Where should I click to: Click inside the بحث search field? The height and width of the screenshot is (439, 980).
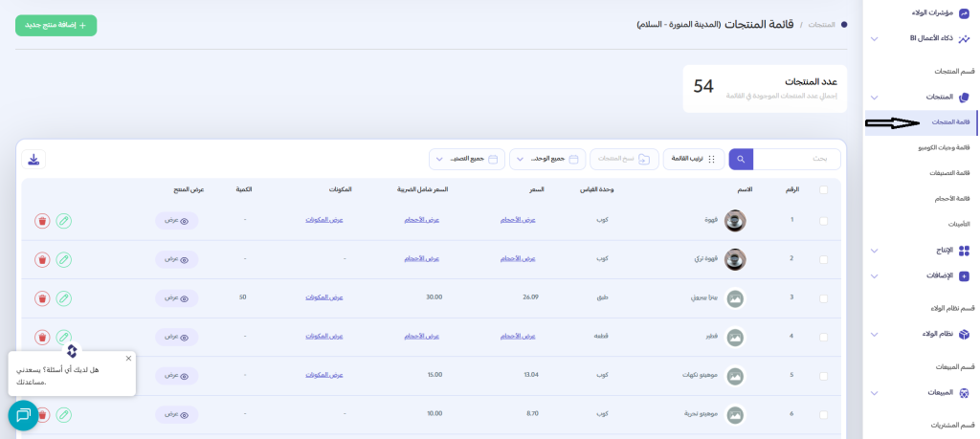click(796, 159)
